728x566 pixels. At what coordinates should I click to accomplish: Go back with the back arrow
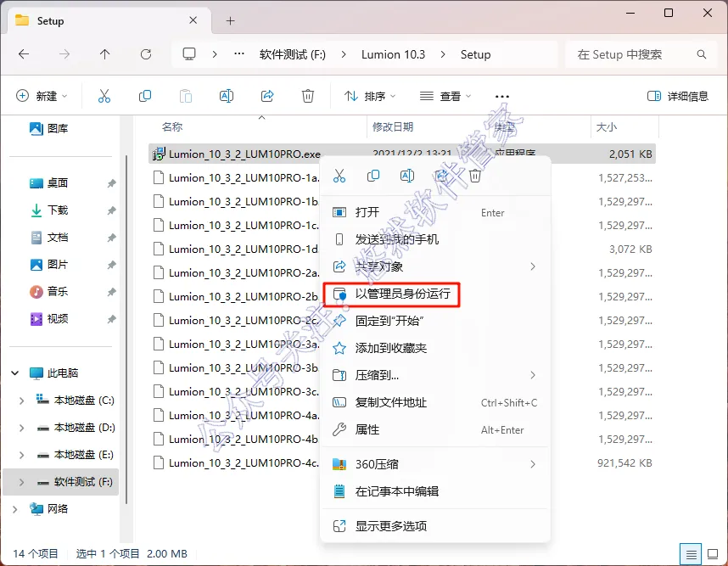24,54
